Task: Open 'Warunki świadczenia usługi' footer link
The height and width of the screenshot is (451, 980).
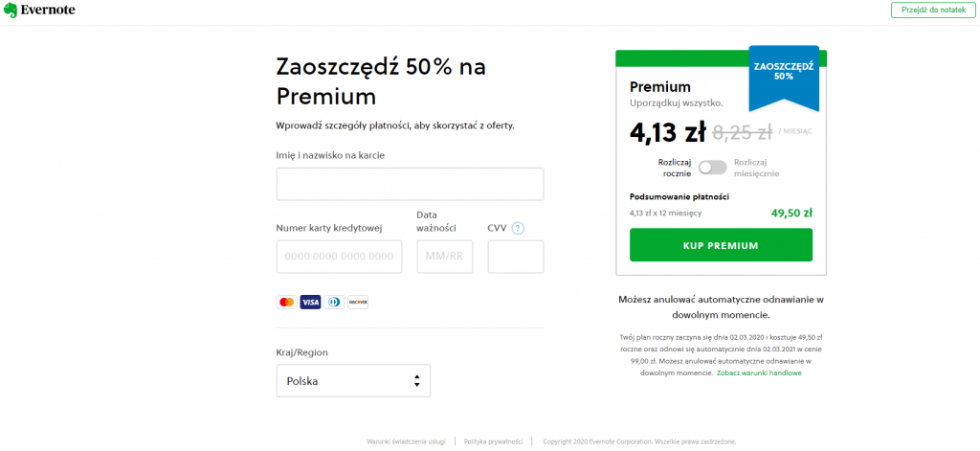Action: pos(406,441)
